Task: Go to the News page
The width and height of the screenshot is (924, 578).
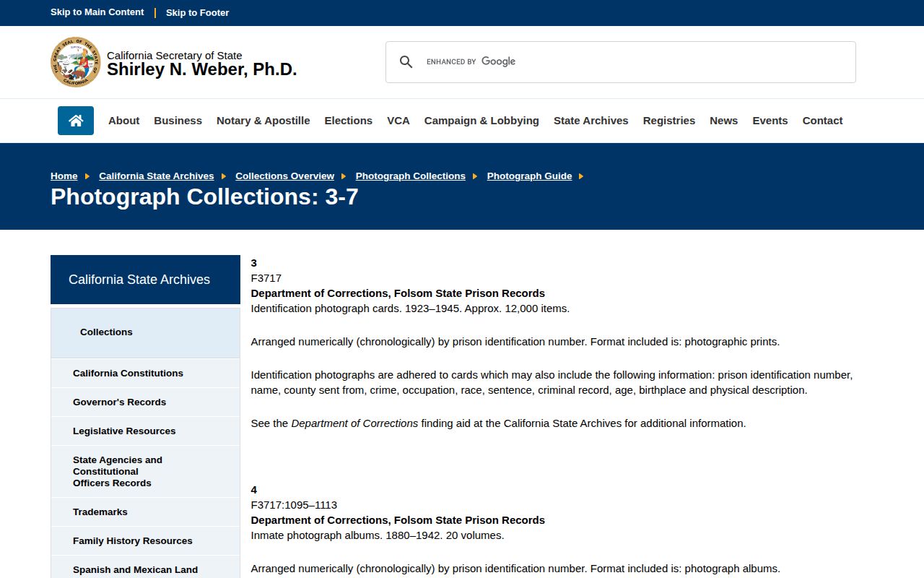Action: click(x=723, y=121)
